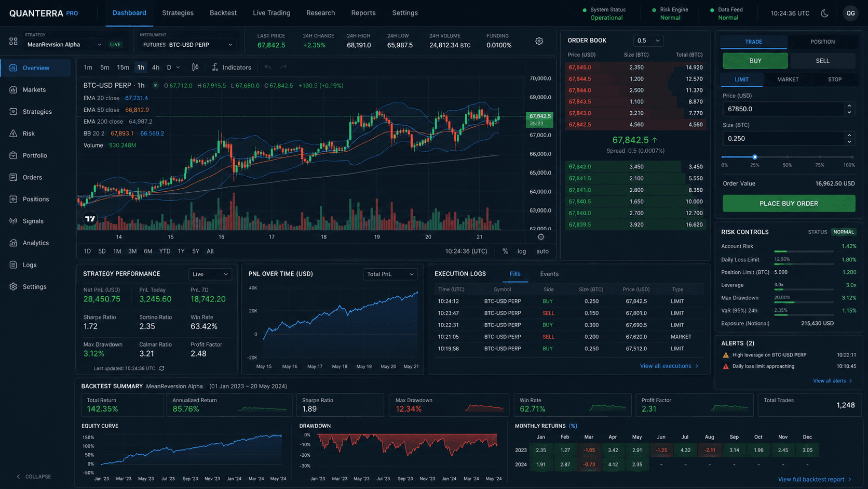
Task: Open the chart candlestick type icon
Action: coord(195,67)
